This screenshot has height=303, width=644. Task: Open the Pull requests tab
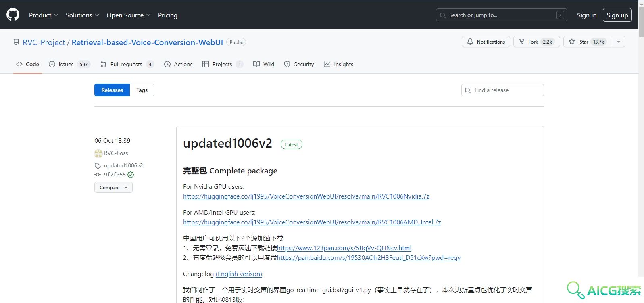coord(127,64)
